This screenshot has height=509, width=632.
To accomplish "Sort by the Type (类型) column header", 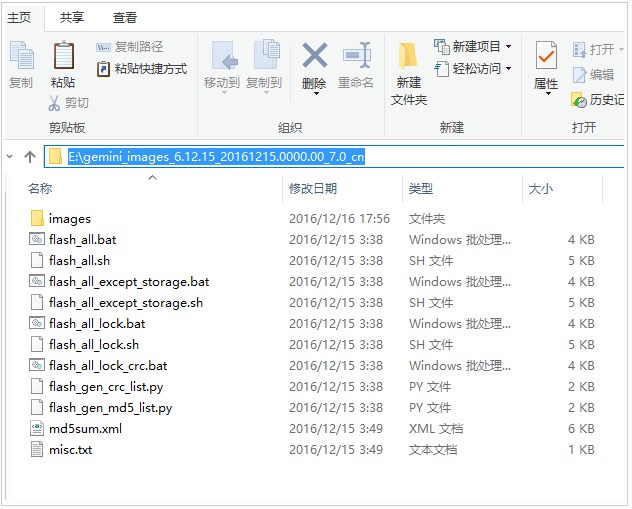I will pos(421,189).
